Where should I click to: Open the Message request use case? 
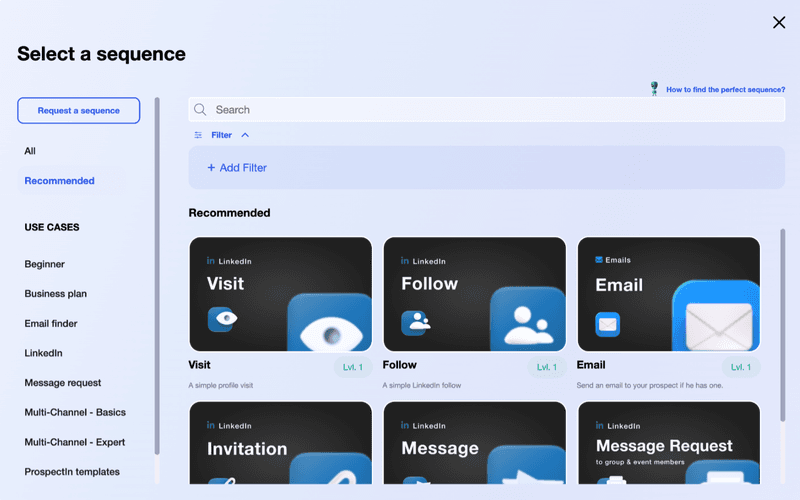63,382
